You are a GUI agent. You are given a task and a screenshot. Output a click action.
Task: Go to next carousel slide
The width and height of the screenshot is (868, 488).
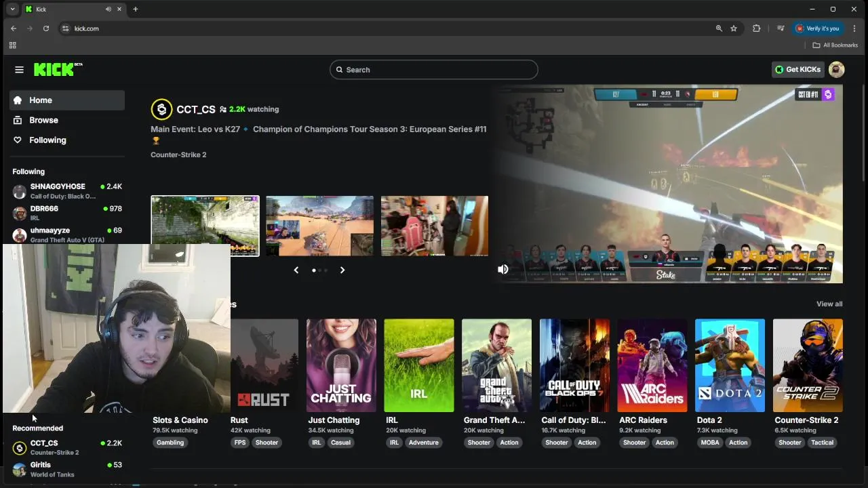pos(342,270)
